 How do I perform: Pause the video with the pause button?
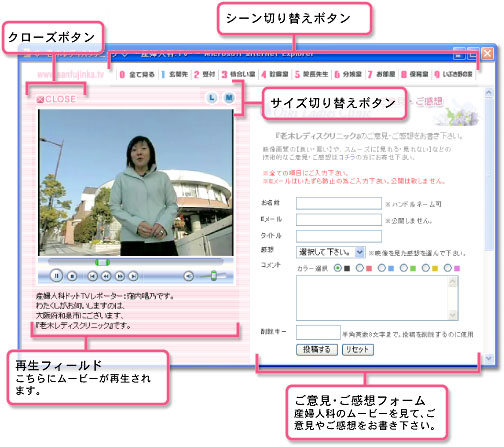pos(56,276)
